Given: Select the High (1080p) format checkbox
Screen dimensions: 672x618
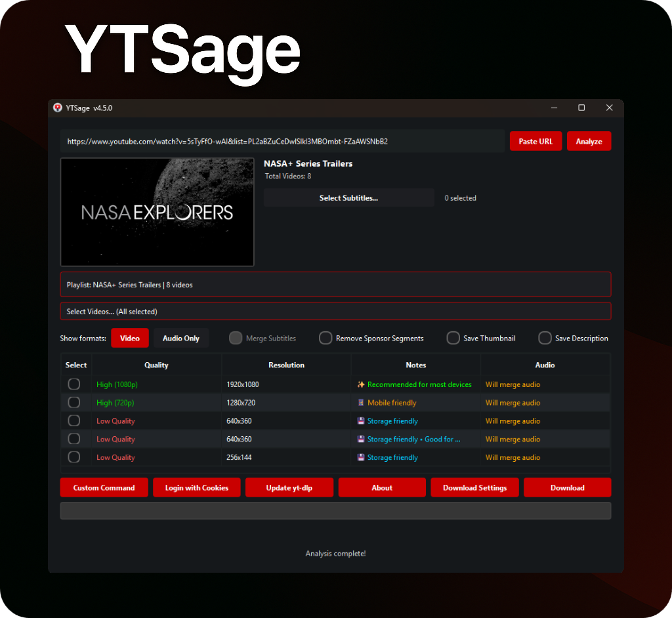Looking at the screenshot, I should click(74, 384).
